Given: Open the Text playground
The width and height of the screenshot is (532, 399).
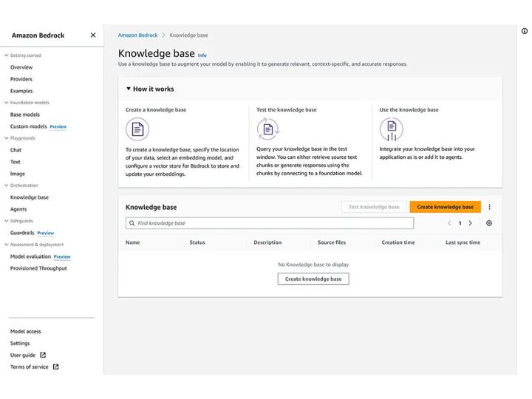Looking at the screenshot, I should click(16, 162).
